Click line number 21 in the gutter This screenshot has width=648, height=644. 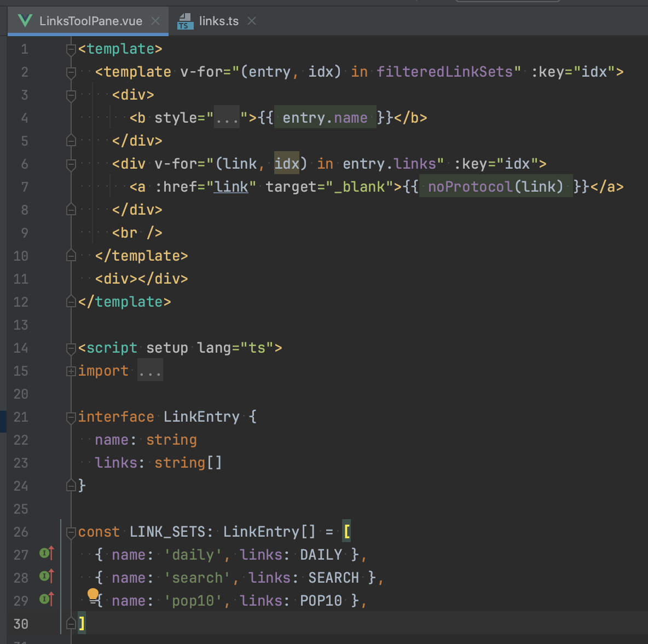[21, 417]
